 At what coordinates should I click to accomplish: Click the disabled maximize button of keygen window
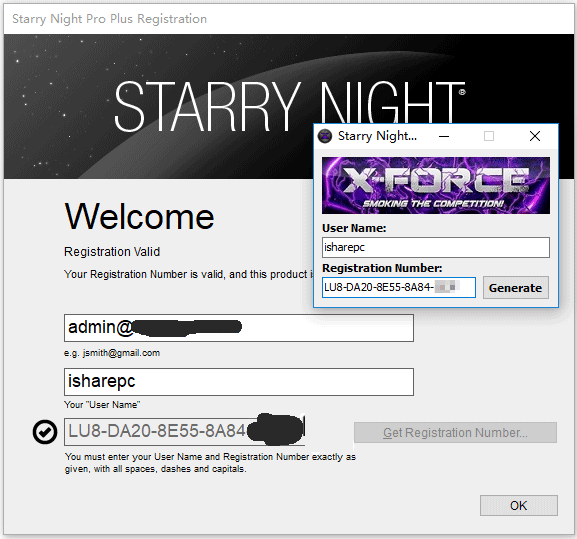tap(489, 136)
